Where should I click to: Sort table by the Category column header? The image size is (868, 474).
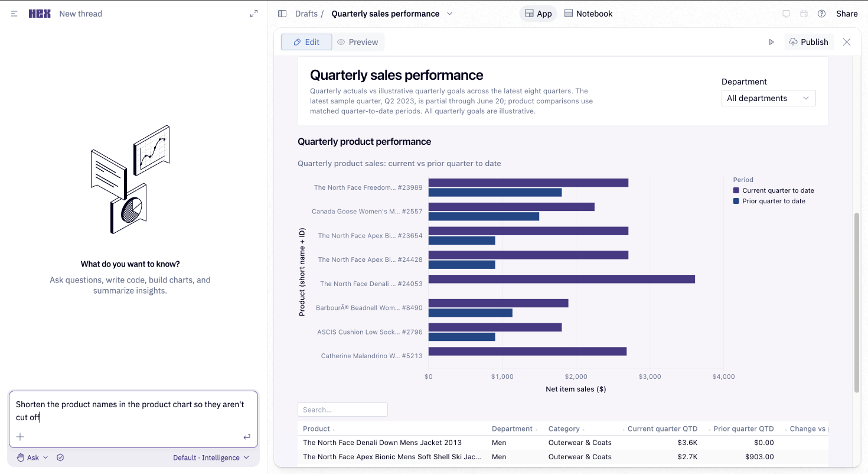[x=564, y=428]
